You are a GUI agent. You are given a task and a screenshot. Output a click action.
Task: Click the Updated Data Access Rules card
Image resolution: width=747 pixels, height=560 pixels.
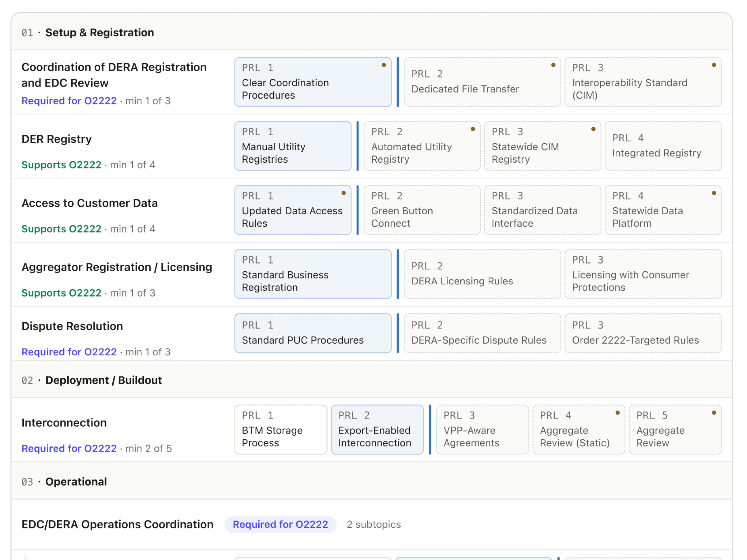(x=293, y=210)
